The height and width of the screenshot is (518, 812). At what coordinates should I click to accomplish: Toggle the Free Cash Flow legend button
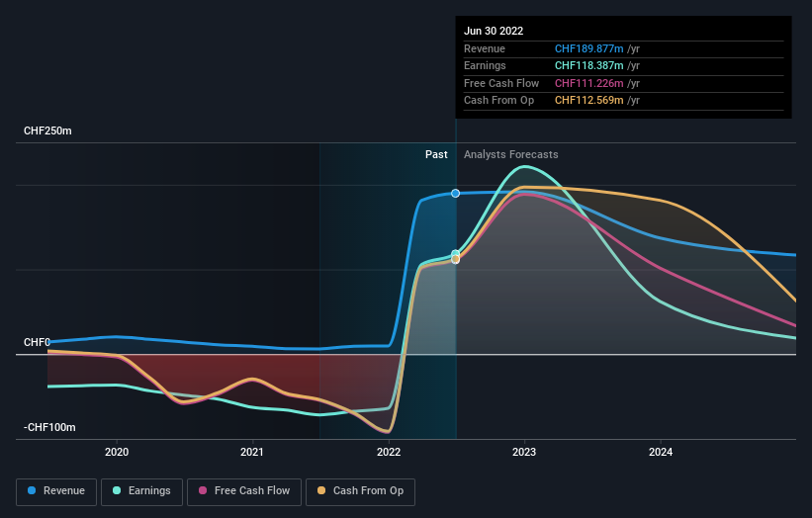point(244,491)
